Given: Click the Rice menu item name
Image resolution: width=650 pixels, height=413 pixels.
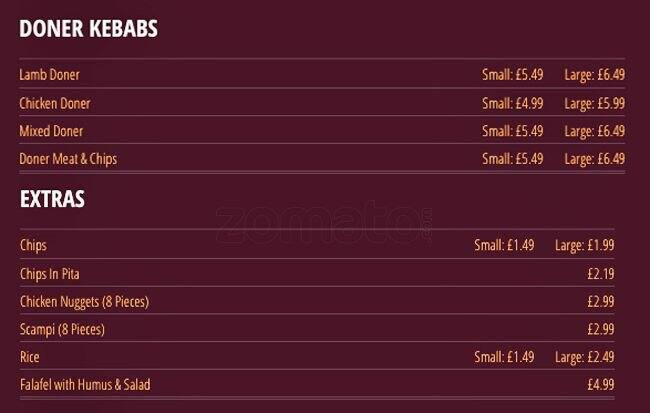Looking at the screenshot, I should click(x=29, y=357).
